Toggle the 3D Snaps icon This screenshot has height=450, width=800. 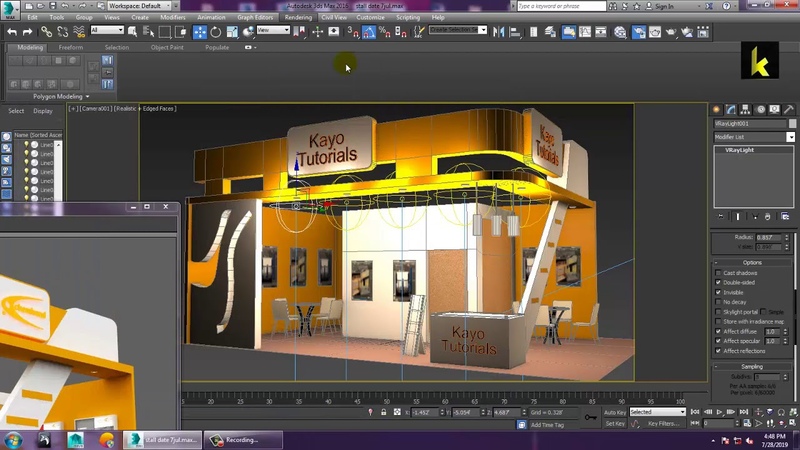coord(353,32)
